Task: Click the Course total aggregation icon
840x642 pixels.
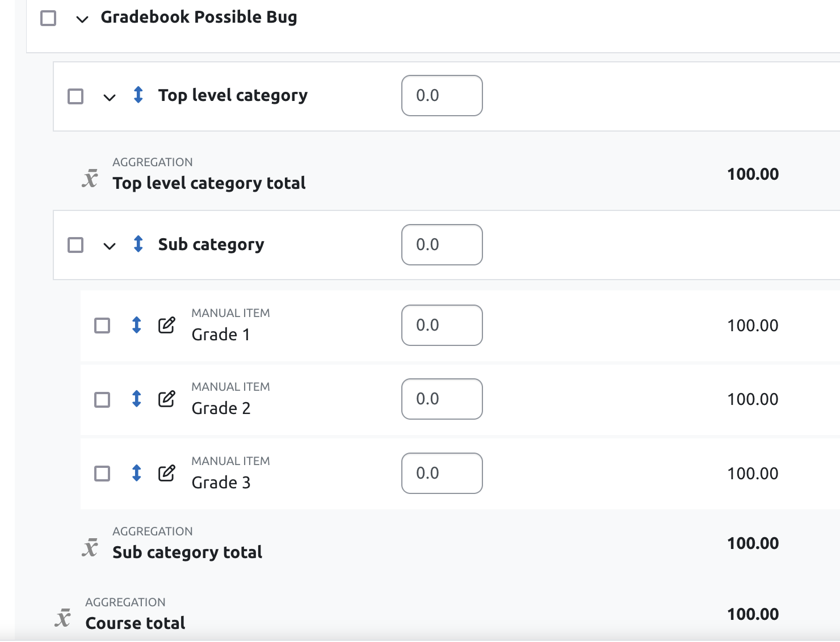Action: point(63,617)
